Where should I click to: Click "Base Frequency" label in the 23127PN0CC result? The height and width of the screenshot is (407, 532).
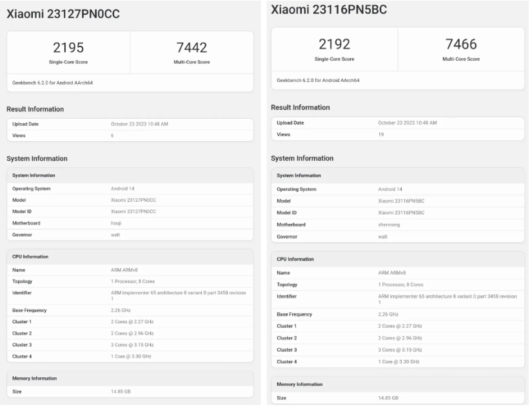tap(30, 311)
